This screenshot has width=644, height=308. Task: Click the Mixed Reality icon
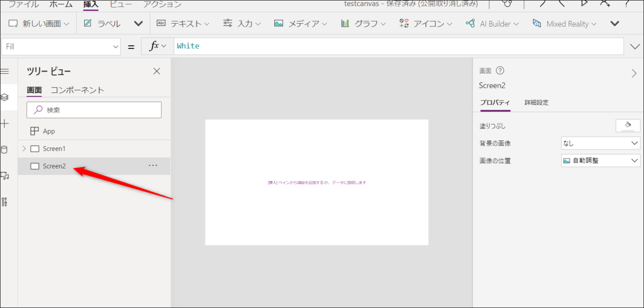[537, 24]
